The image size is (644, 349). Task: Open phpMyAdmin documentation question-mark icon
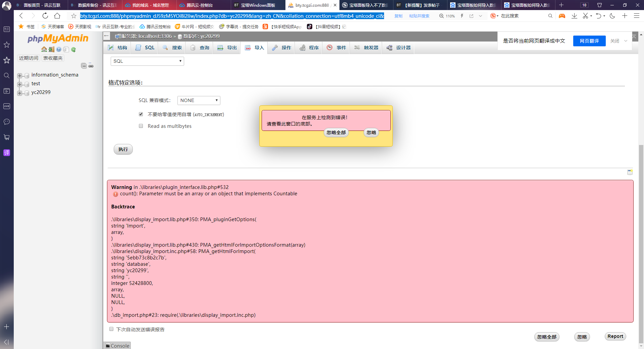[x=59, y=49]
